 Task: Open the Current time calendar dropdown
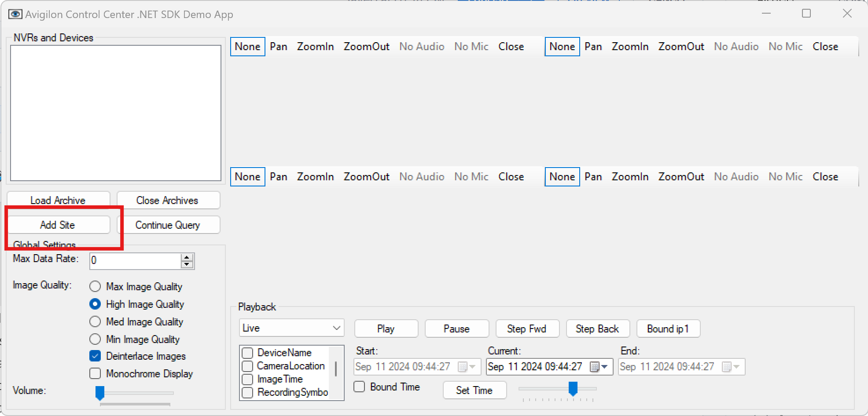pyautogui.click(x=599, y=367)
